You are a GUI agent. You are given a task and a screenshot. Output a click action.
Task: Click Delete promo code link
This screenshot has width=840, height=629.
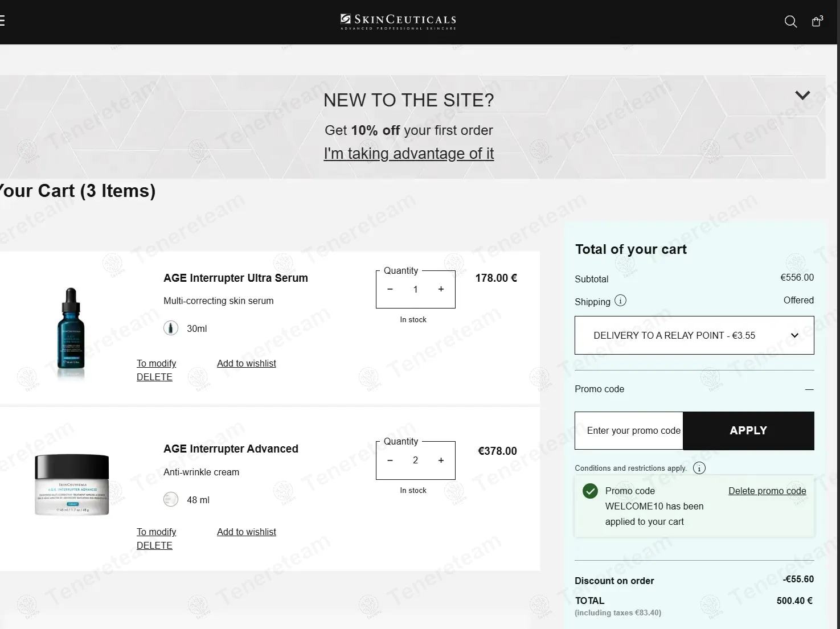pos(767,491)
